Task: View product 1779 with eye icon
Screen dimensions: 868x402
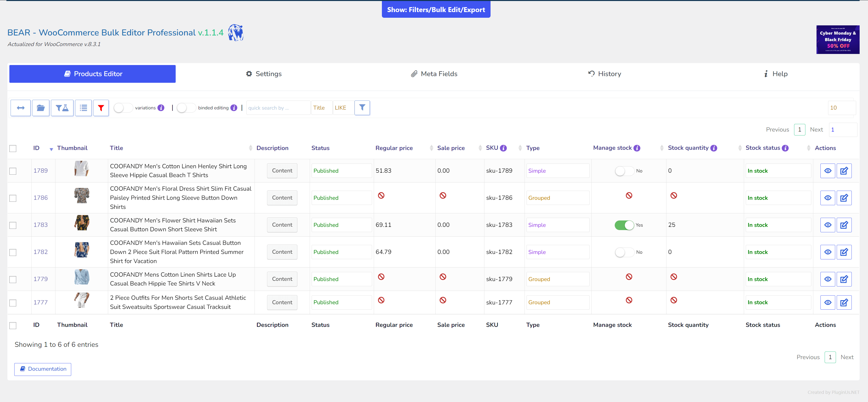Action: click(x=827, y=279)
